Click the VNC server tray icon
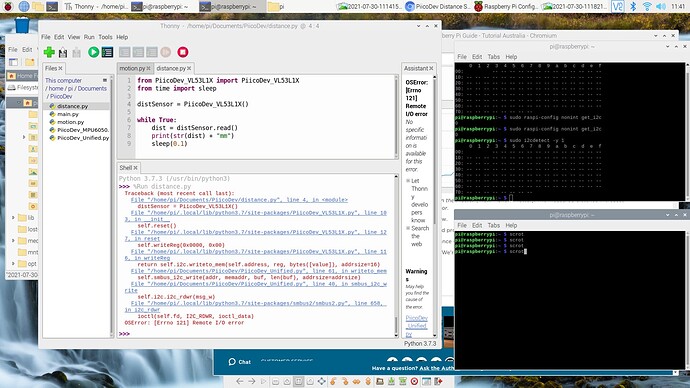This screenshot has height=388, width=690. click(x=617, y=6)
